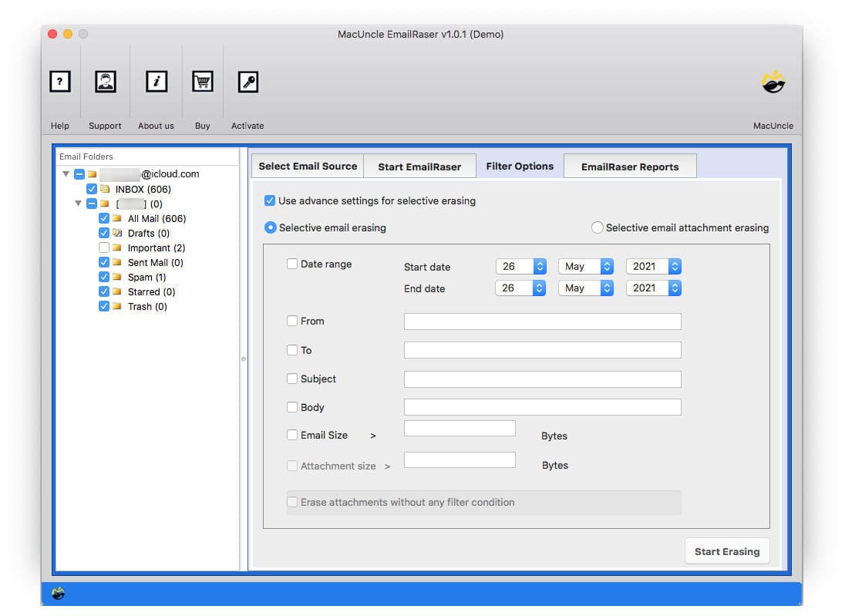
Task: Switch to Select Email Source tab
Action: click(307, 165)
